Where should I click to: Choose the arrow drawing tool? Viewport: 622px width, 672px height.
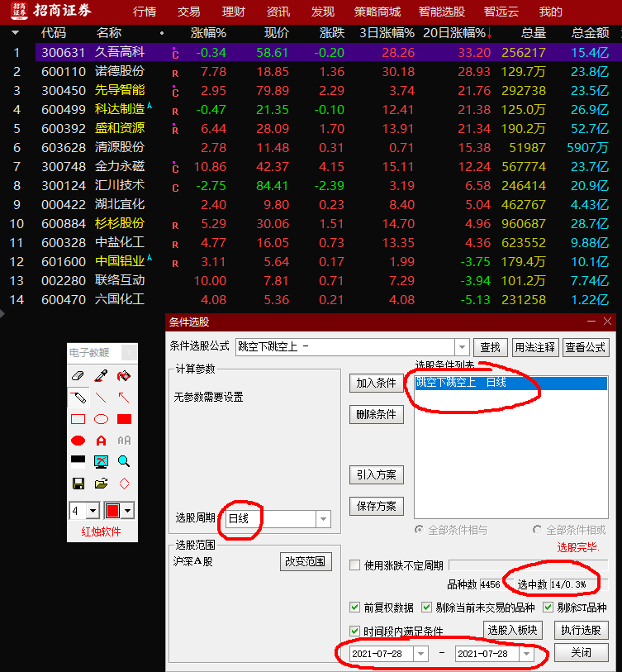tap(124, 398)
